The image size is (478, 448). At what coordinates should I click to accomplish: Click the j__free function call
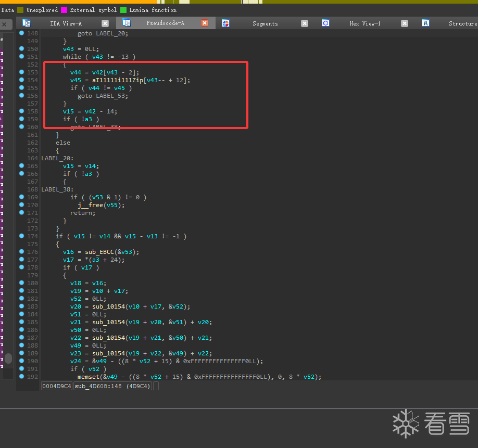pos(91,205)
